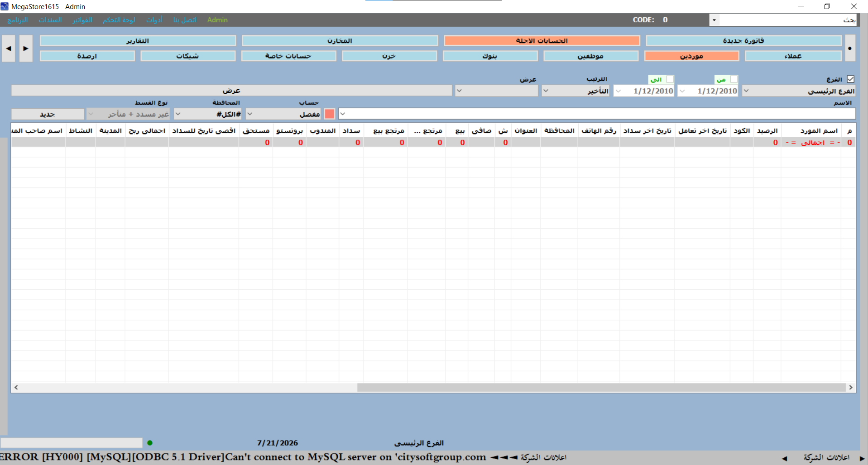The height and width of the screenshot is (465, 868).
Task: Open the search dropdown arrow in top bar
Action: [714, 20]
